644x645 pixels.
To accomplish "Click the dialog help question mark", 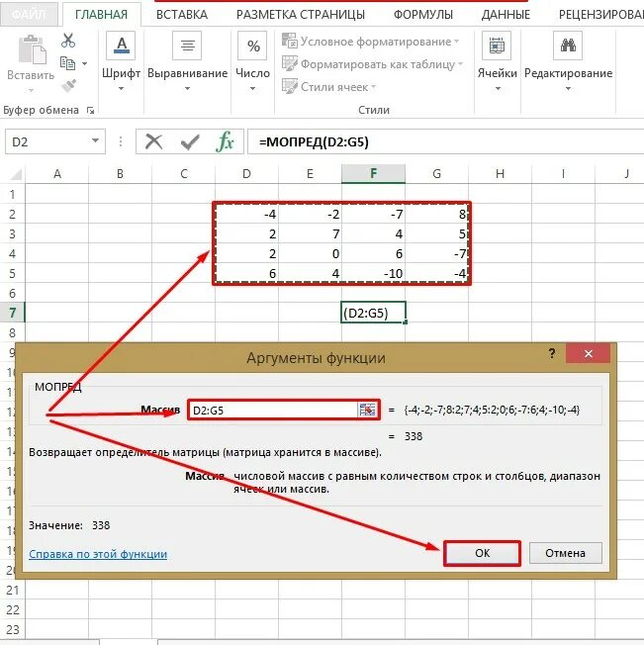I will [x=552, y=353].
